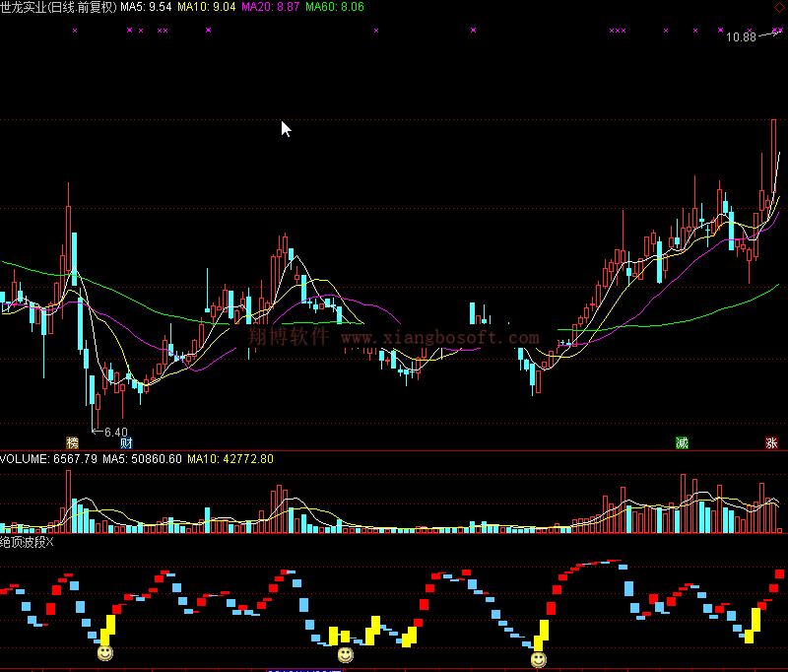788x672 pixels.
Task: Select the MA10: 9.04 indicator label
Action: click(x=207, y=7)
